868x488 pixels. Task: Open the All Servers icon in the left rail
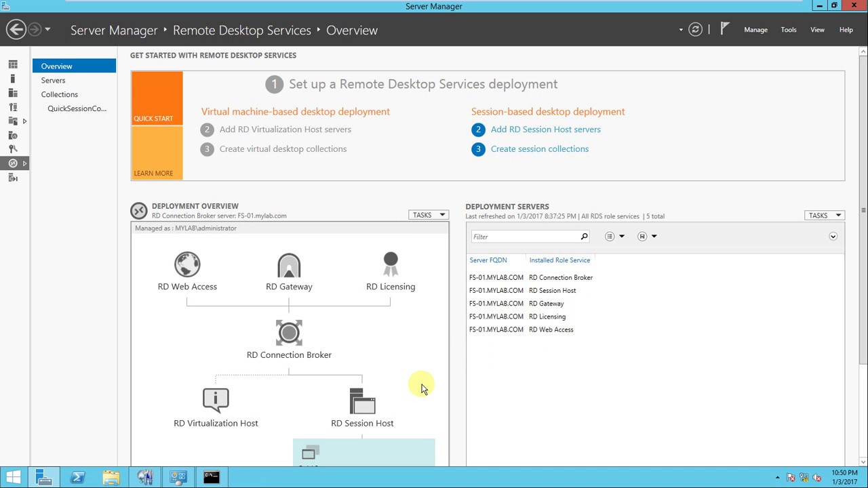[13, 93]
